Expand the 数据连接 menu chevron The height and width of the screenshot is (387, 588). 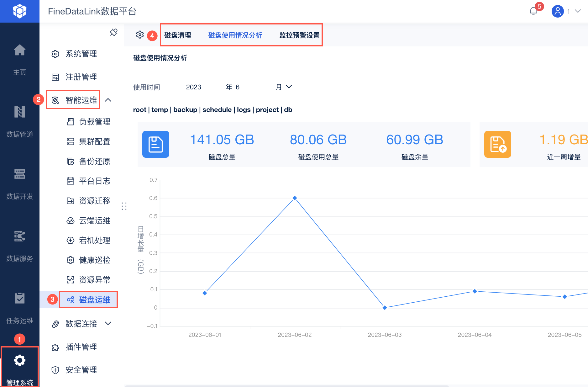click(108, 323)
